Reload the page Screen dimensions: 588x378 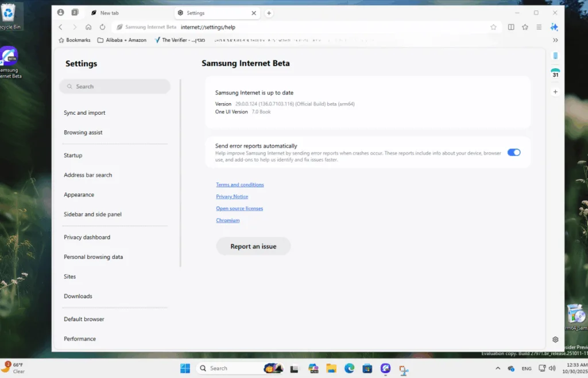pos(102,27)
